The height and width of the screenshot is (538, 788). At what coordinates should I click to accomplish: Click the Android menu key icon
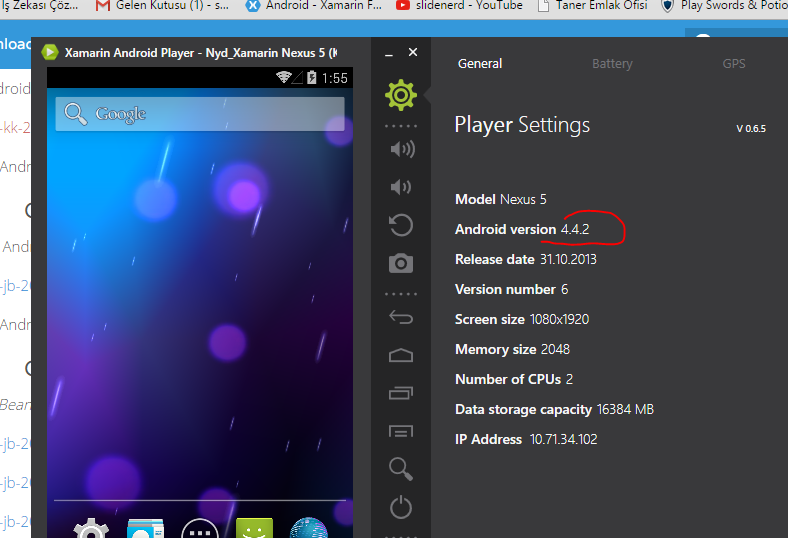point(401,431)
